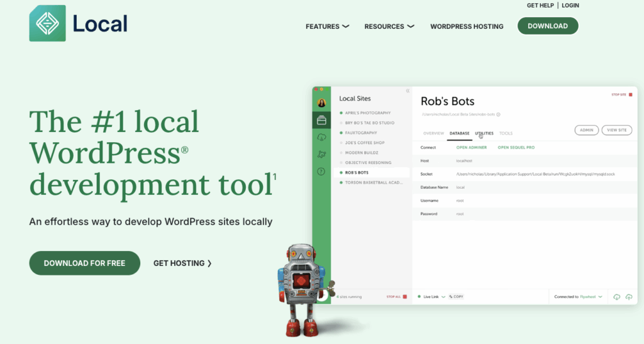Switch to the Utilities tab
Viewport: 644px width, 344px height.
click(x=484, y=133)
